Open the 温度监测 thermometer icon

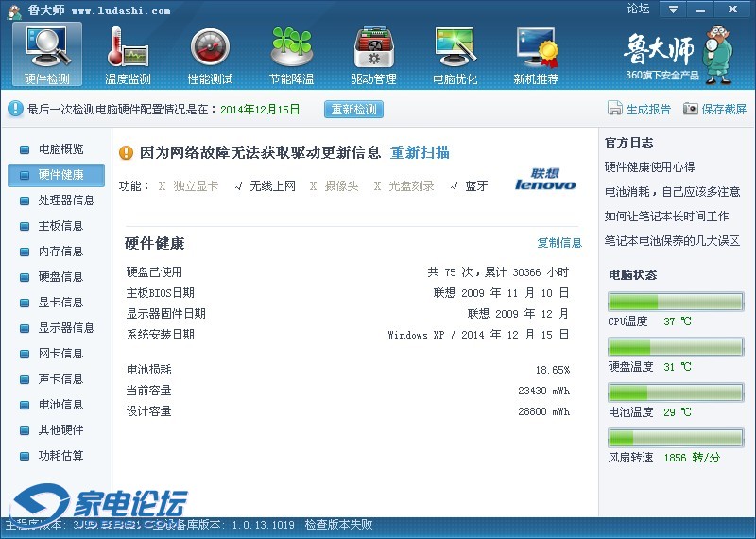(128, 54)
